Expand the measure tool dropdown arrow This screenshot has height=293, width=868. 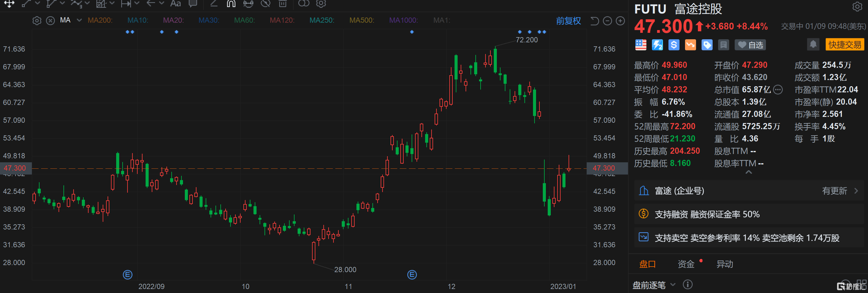[137, 3]
